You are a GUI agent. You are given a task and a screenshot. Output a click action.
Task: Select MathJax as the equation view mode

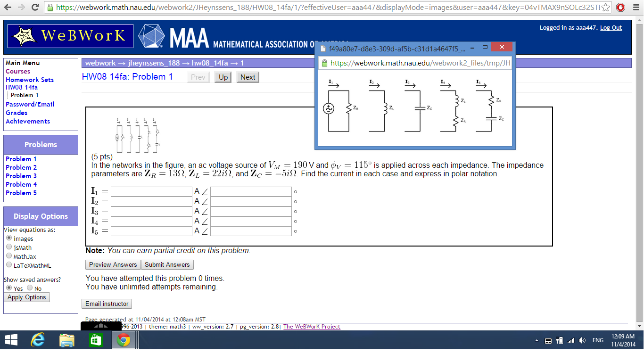(8, 255)
